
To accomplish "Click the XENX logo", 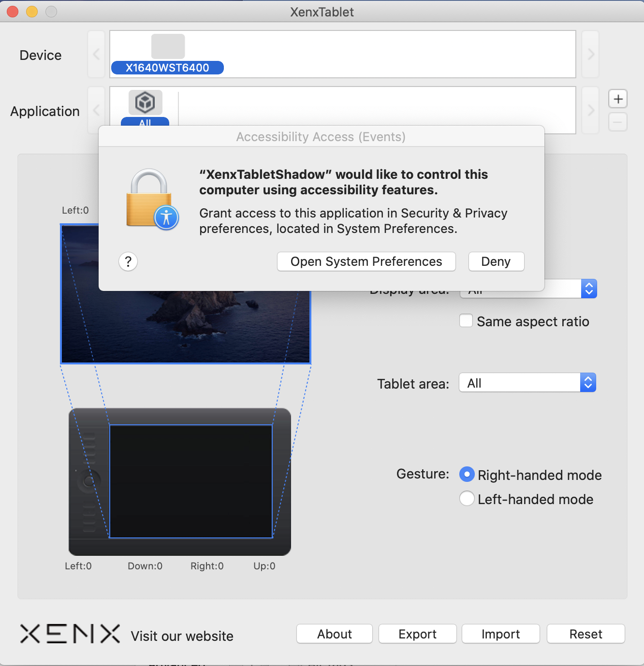I will pos(70,634).
